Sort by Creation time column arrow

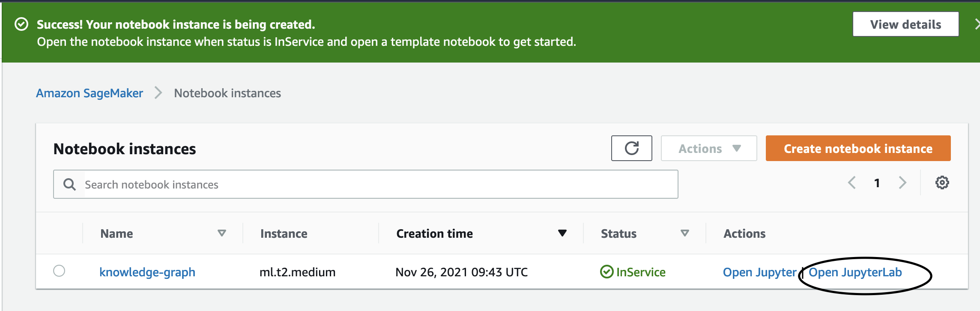coord(562,233)
